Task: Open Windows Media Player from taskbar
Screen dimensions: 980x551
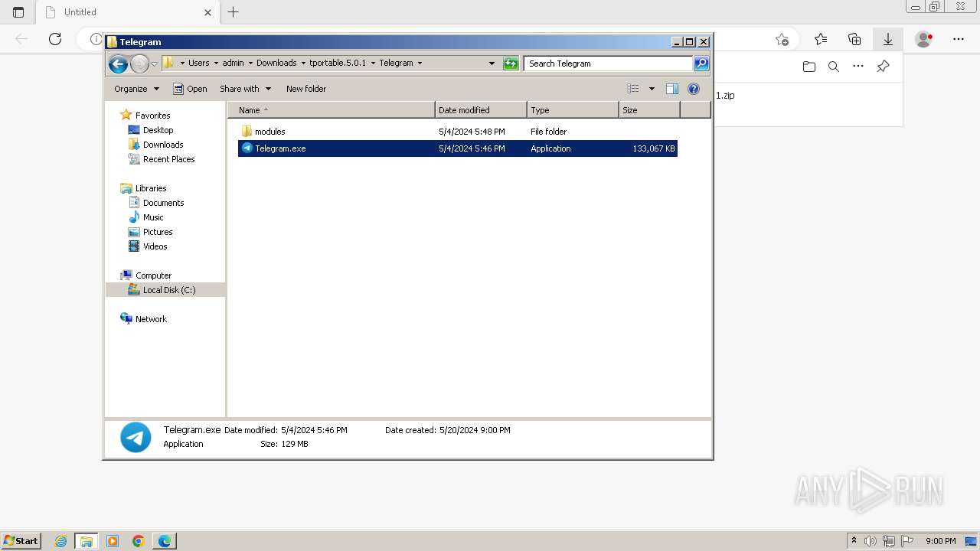Action: [113, 541]
